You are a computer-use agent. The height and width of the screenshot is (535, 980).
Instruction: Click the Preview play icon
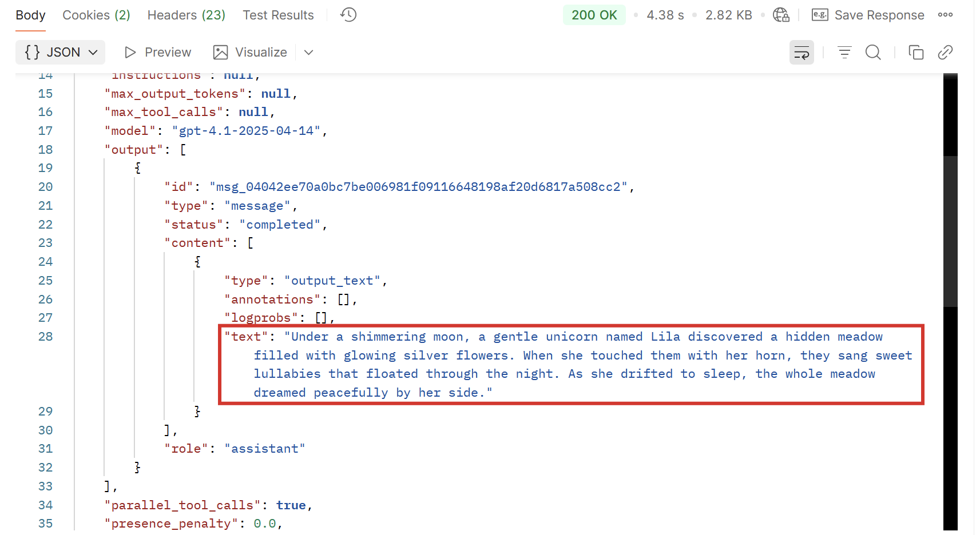click(x=130, y=53)
